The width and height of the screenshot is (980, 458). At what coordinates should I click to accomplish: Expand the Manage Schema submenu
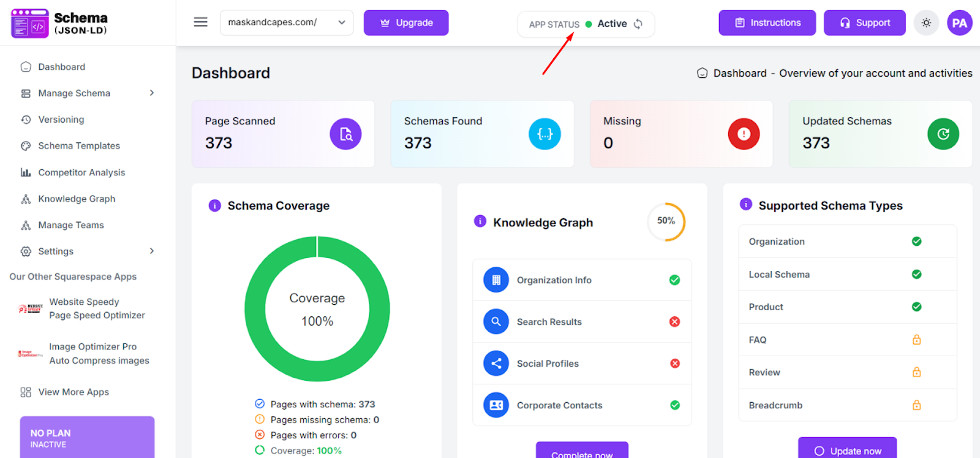pos(151,93)
